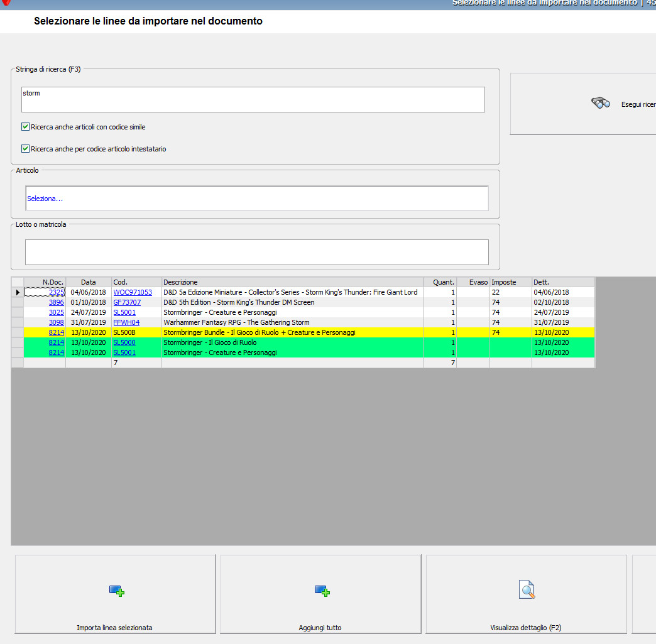
Task: Sort by Evaso column header
Action: pos(473,282)
